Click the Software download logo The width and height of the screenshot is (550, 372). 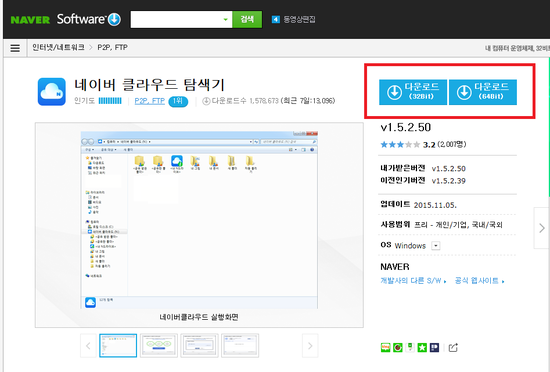tap(89, 19)
